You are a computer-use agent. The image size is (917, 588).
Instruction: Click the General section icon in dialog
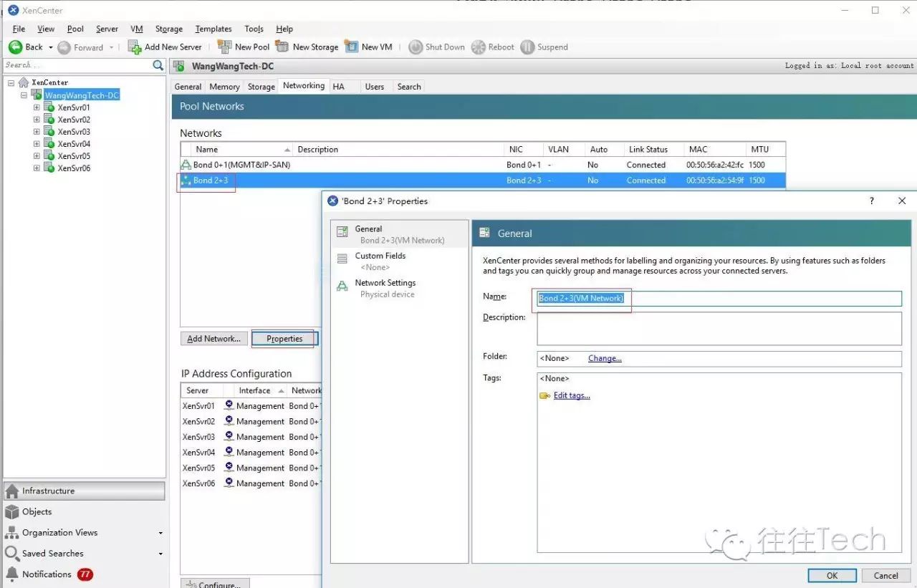[x=342, y=231]
